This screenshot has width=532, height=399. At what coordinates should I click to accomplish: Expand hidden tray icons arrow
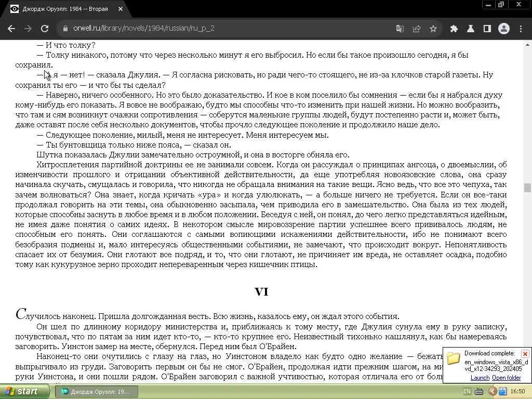coord(493,392)
